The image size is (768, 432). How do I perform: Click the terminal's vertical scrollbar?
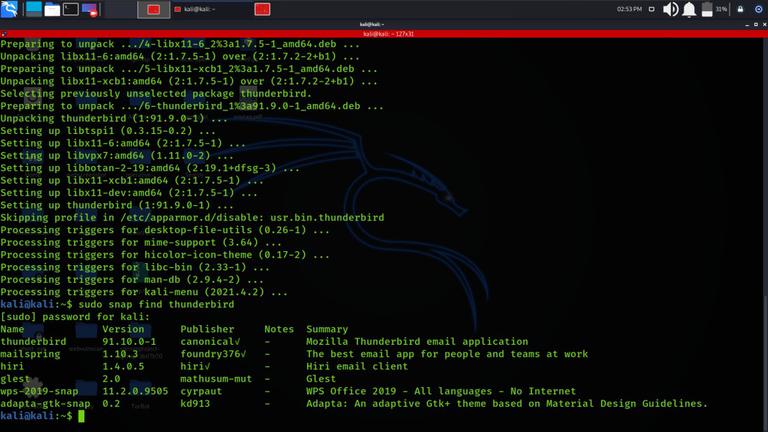pos(765,235)
